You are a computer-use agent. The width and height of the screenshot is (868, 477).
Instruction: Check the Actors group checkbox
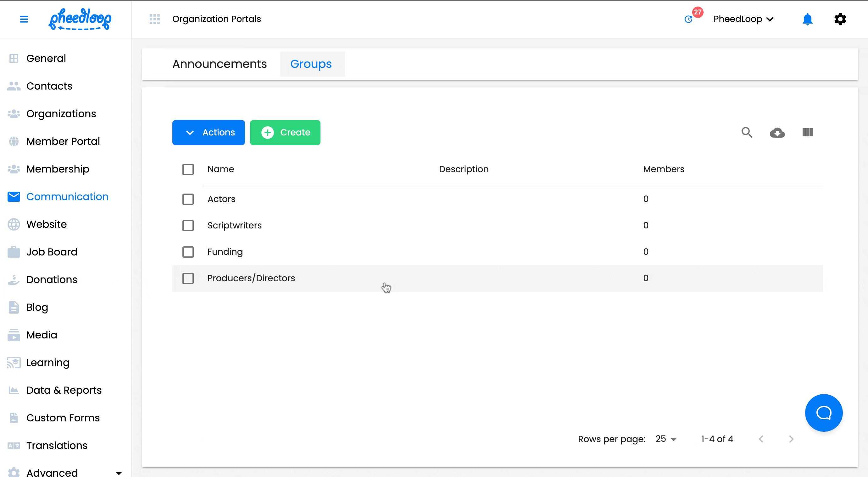tap(188, 199)
